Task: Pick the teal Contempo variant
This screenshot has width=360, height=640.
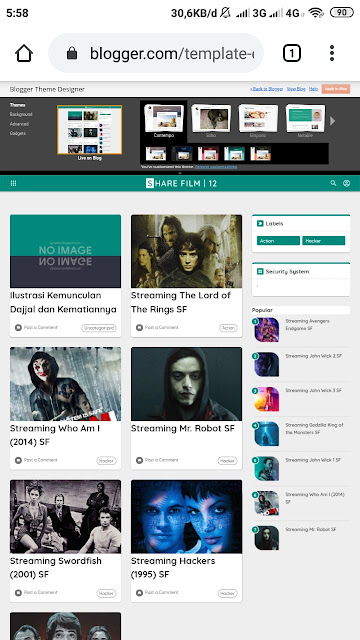Action: click(x=234, y=154)
